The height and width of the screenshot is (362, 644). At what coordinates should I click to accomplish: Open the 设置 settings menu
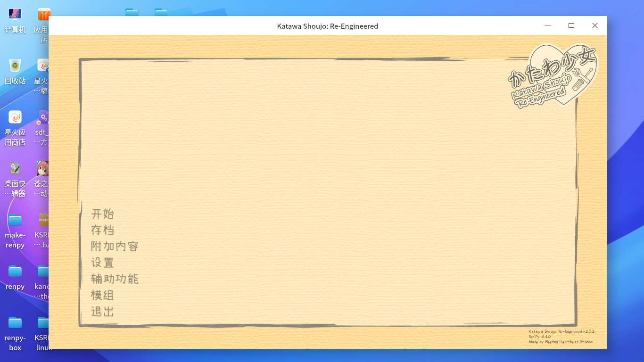103,263
